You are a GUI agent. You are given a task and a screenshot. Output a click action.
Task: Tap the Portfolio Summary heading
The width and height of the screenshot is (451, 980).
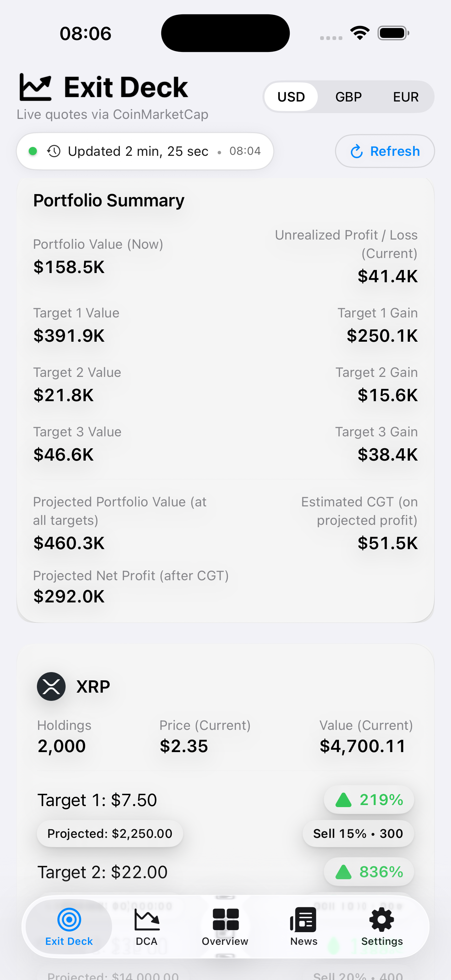(x=109, y=201)
